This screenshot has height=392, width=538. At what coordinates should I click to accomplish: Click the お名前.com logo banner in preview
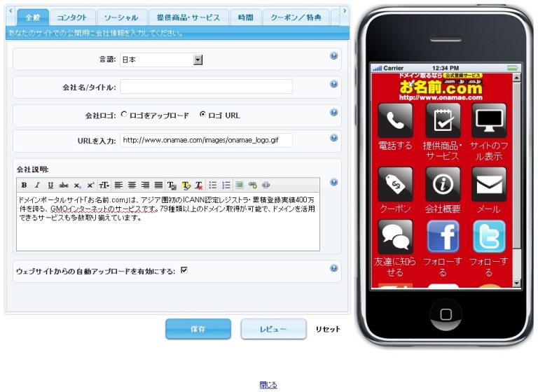click(x=441, y=87)
